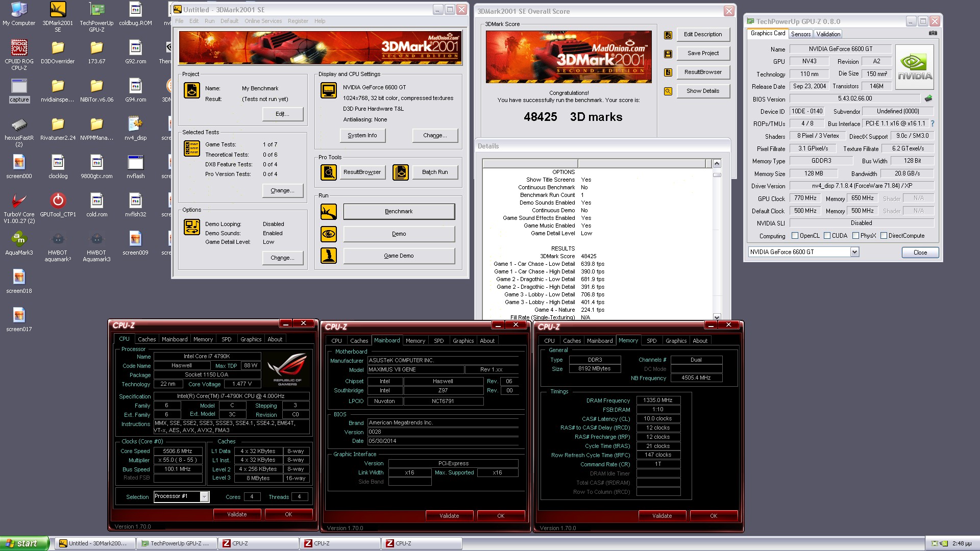Screen dimensions: 980x551
Task: Open the nvidiainspector folder icon
Action: [x=58, y=90]
